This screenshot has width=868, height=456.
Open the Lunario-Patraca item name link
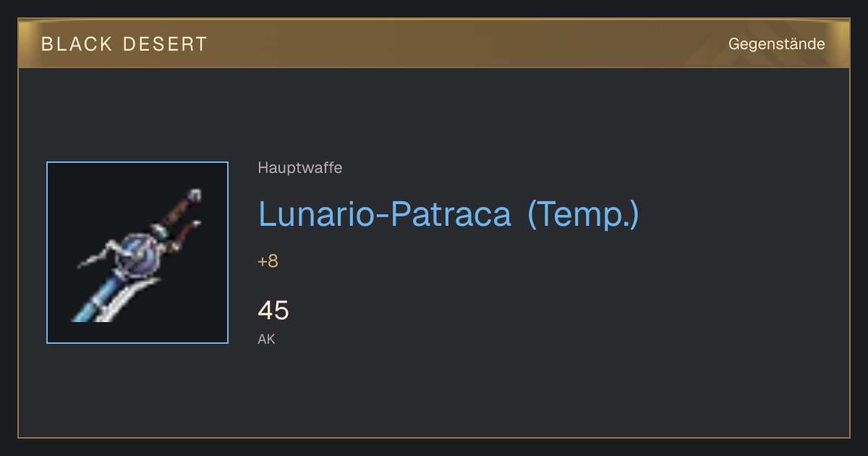click(x=385, y=214)
